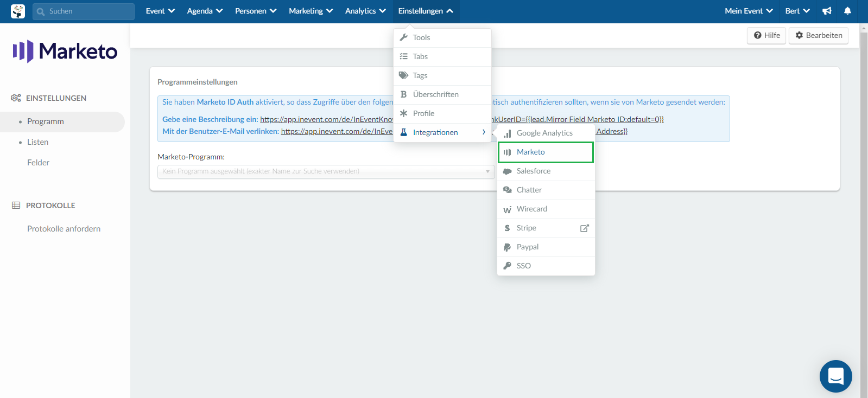This screenshot has height=398, width=868.
Task: Click the cloud icon beside Salesforce
Action: pyautogui.click(x=508, y=171)
